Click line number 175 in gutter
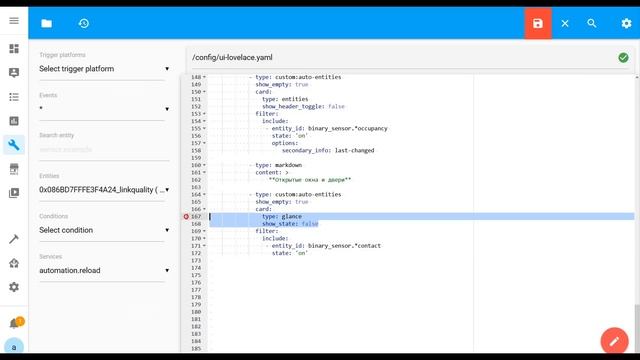The height and width of the screenshot is (360, 640). 196,275
